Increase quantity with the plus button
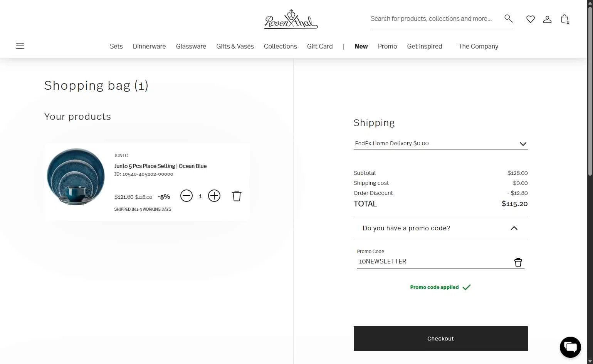 [x=214, y=196]
